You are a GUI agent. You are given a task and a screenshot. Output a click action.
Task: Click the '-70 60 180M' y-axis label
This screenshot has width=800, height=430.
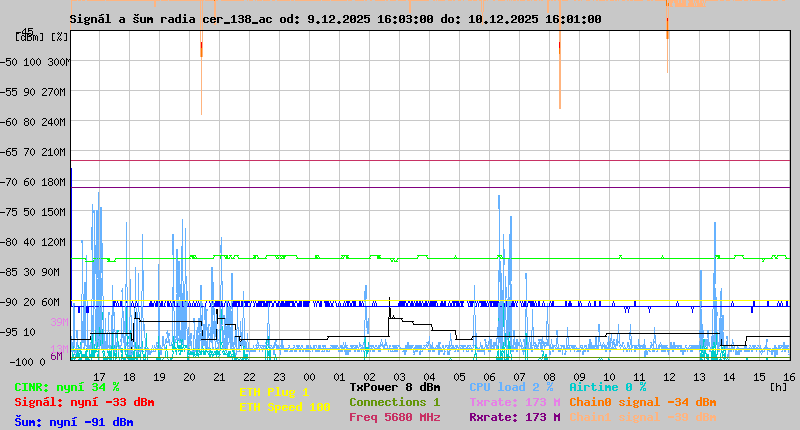[x=33, y=182]
